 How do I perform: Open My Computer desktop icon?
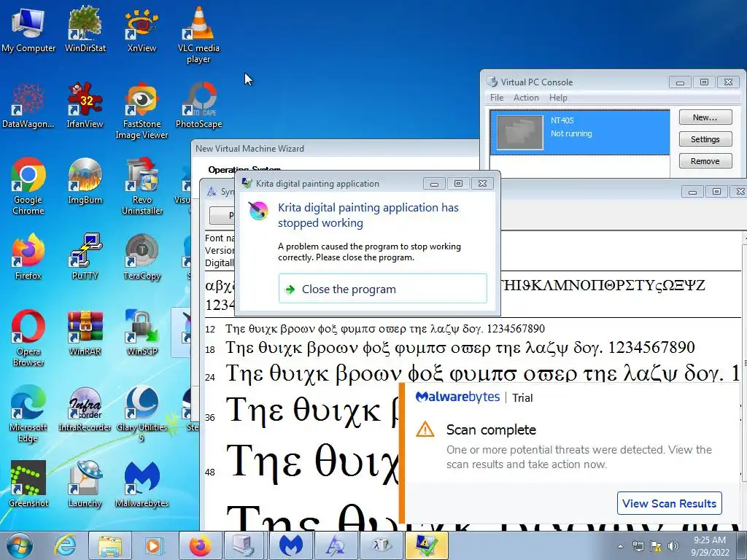click(x=28, y=29)
